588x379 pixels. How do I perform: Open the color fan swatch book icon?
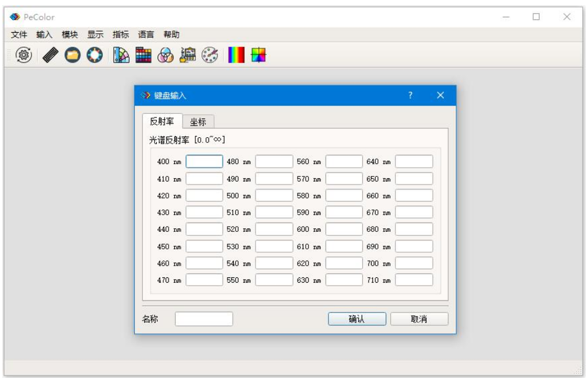tap(121, 55)
